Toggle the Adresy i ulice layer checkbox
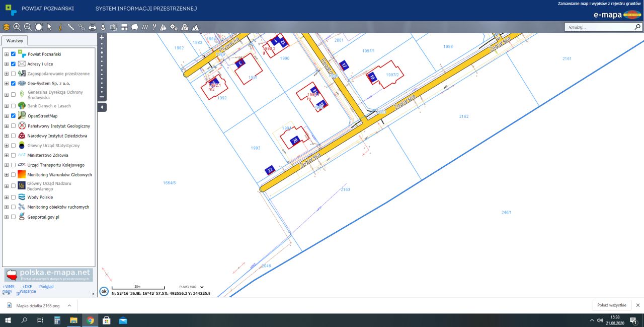 click(14, 64)
